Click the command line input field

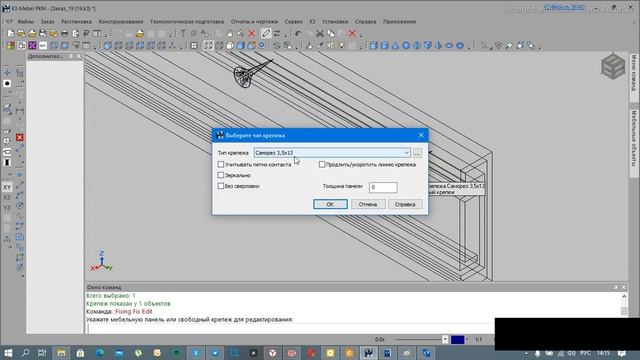tap(290, 328)
